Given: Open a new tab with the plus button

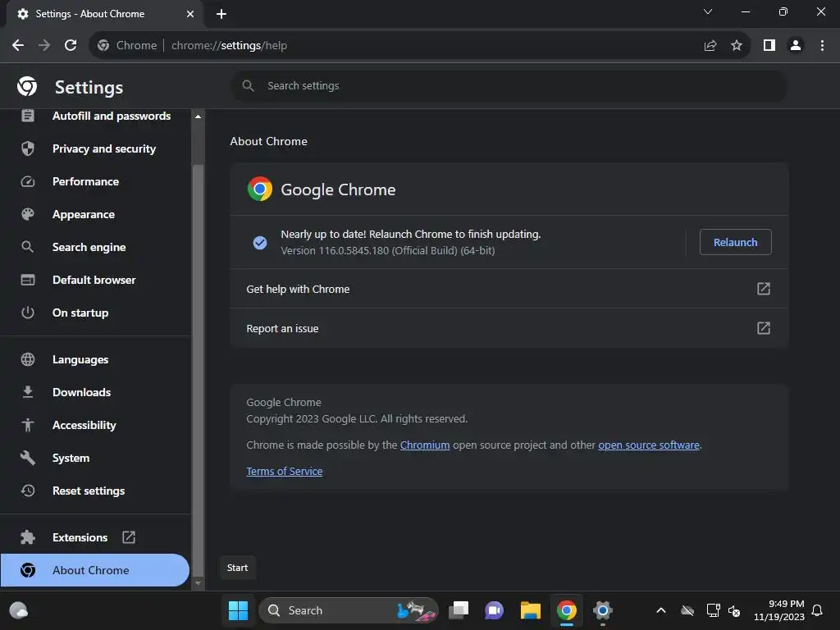Looking at the screenshot, I should point(221,14).
